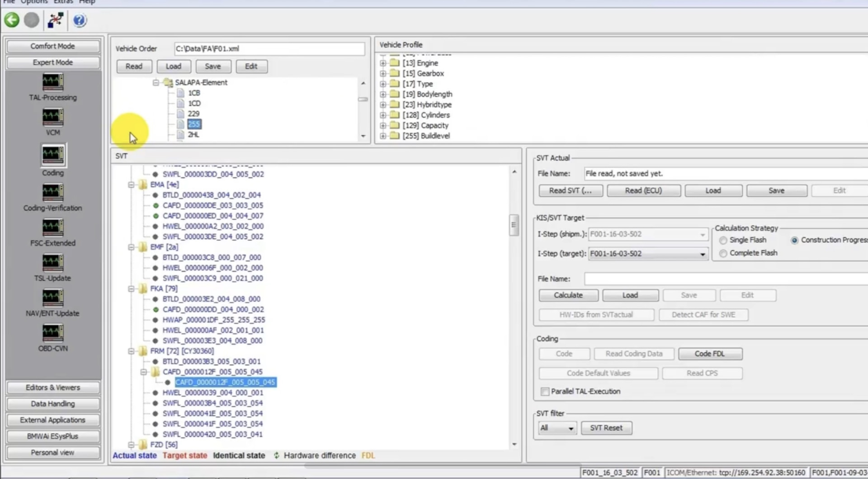
Task: Select the TSL-Update module icon
Action: coord(52,263)
